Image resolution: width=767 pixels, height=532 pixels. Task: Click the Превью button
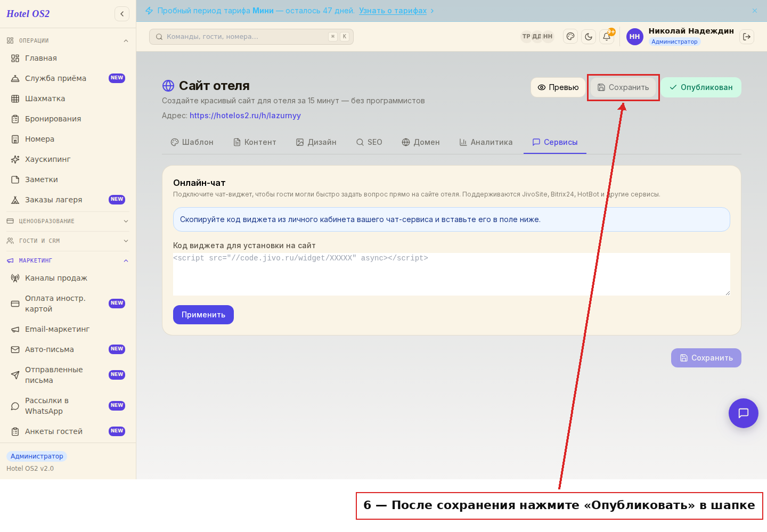558,87
